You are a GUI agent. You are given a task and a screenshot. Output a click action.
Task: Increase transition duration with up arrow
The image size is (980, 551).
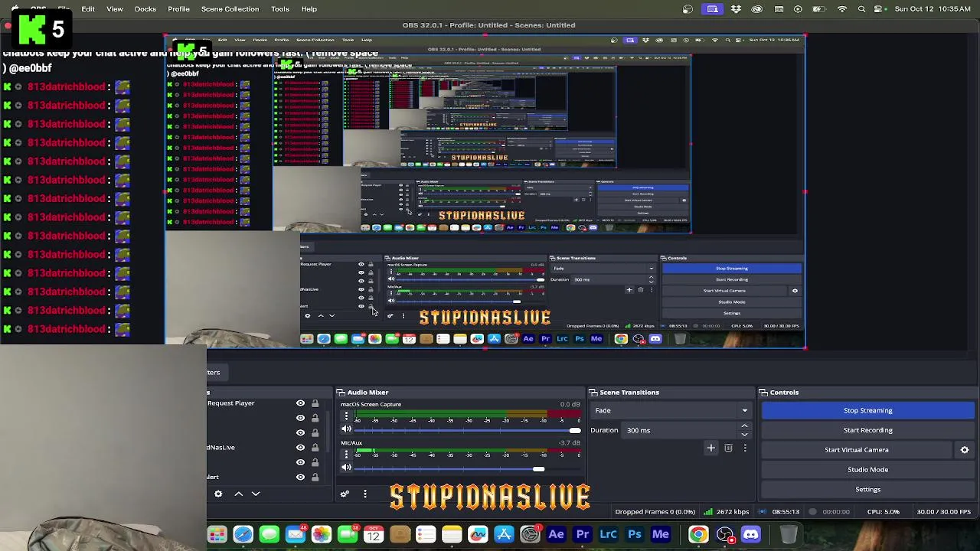pyautogui.click(x=744, y=426)
